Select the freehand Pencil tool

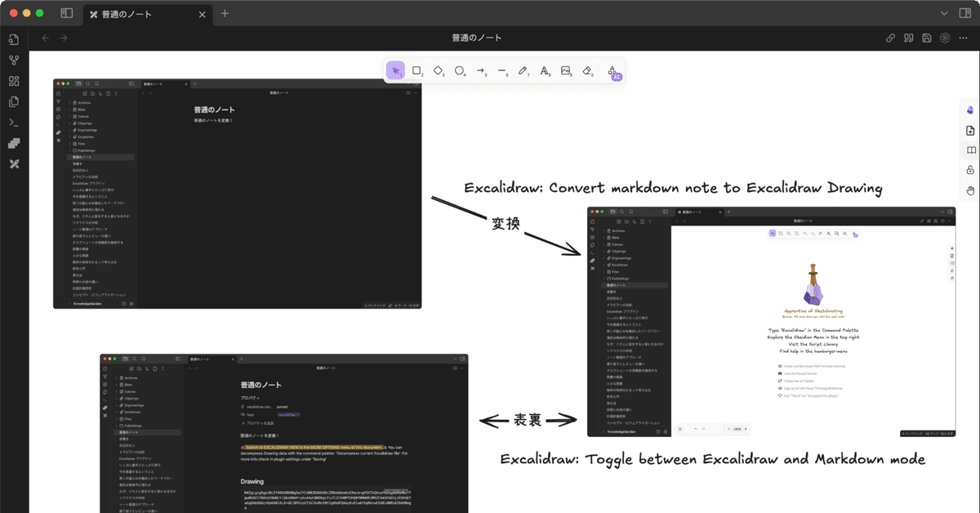pyautogui.click(x=523, y=71)
